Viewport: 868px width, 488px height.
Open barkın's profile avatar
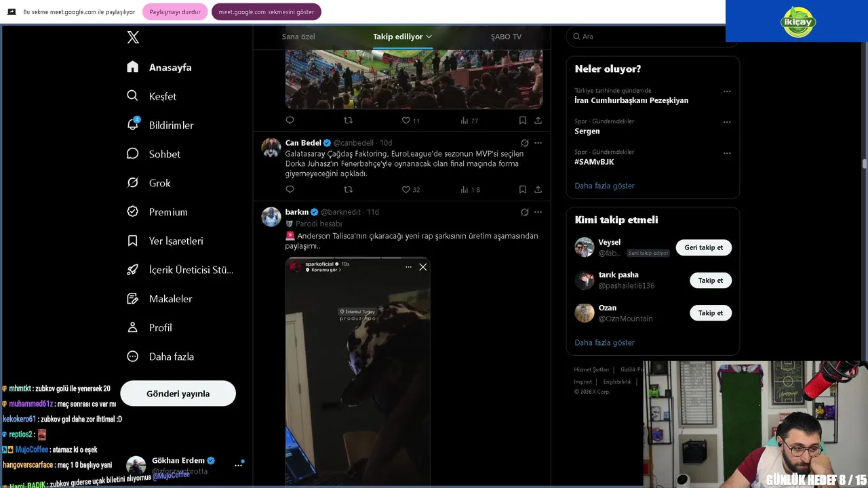point(271,217)
